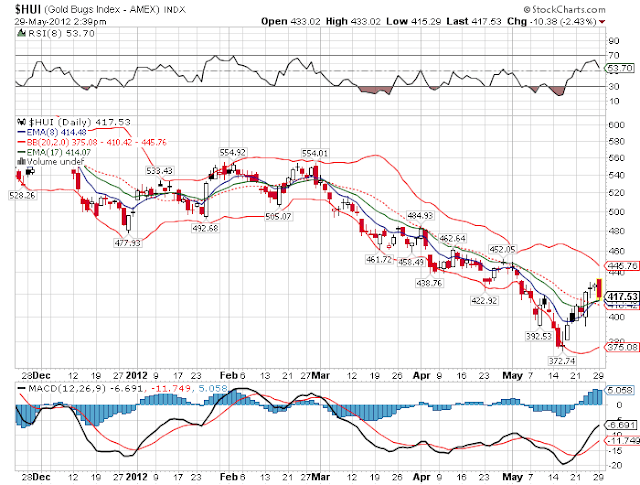Click the red down arrow beside Chg
This screenshot has width=640, height=485.
602,22
